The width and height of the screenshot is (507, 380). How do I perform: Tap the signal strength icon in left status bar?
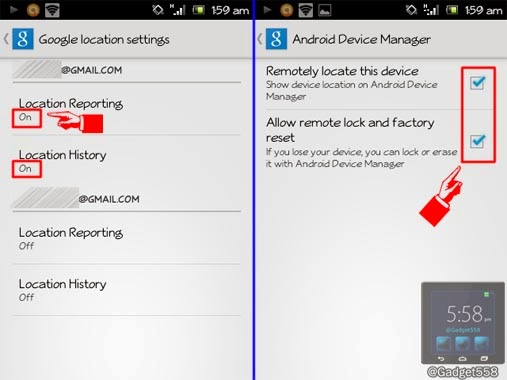177,10
